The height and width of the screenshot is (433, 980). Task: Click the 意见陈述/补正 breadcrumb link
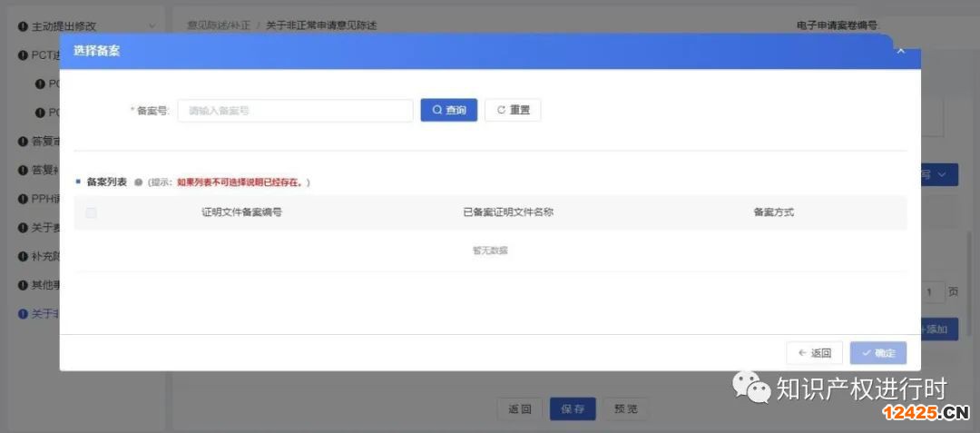pyautogui.click(x=219, y=26)
